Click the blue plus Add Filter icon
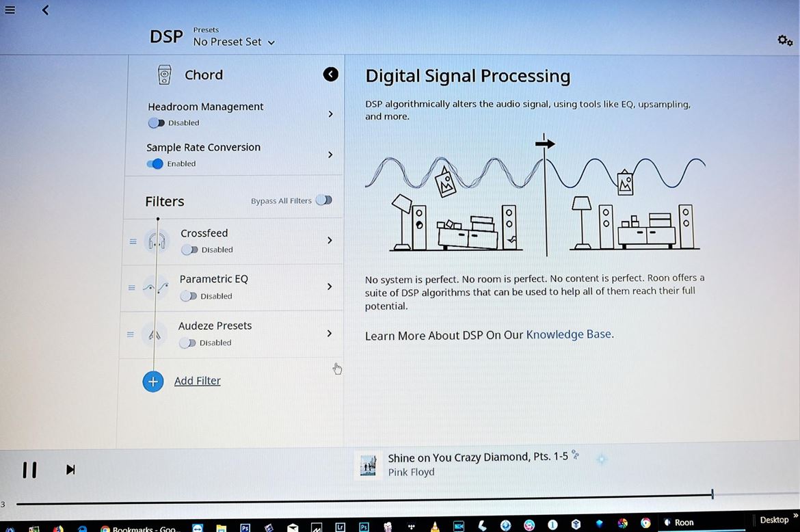This screenshot has height=532, width=800. pyautogui.click(x=153, y=382)
